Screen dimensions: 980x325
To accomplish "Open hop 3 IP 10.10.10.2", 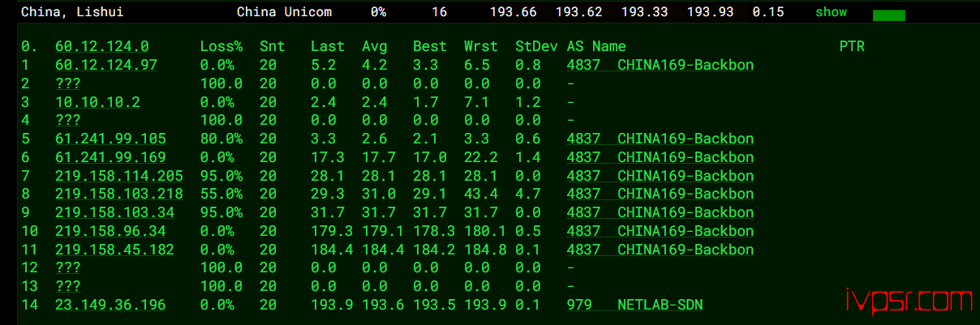I will coord(97,102).
